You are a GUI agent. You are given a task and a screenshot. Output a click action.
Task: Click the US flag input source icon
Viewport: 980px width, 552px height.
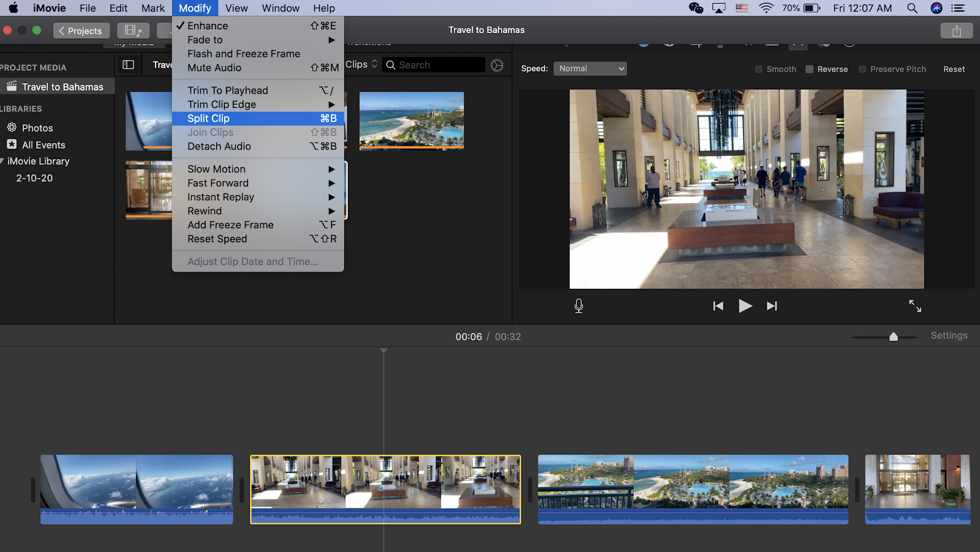[742, 8]
